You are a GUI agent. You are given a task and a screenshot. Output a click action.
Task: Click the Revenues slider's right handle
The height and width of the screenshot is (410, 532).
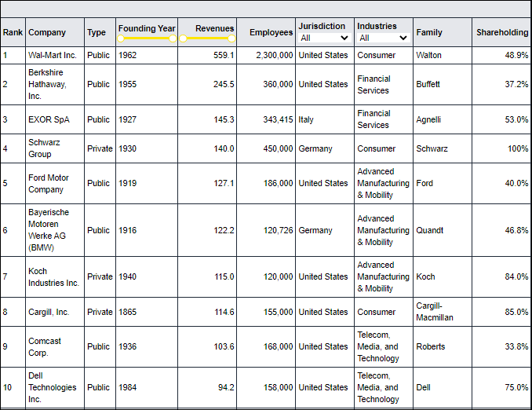[x=231, y=38]
